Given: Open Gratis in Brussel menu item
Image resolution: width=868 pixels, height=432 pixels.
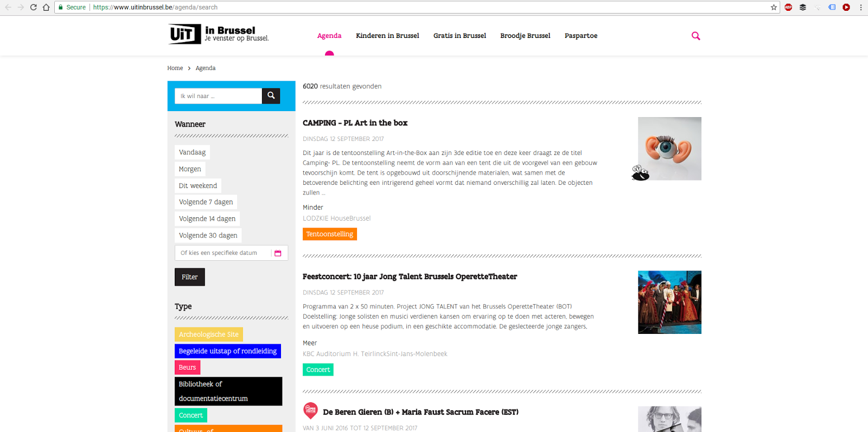Looking at the screenshot, I should (459, 36).
